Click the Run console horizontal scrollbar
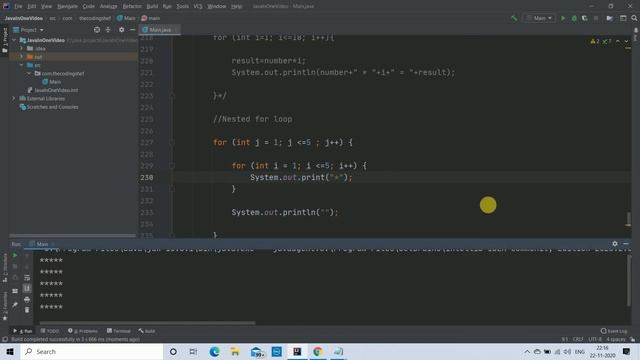The width and height of the screenshot is (640, 360). click(147, 323)
